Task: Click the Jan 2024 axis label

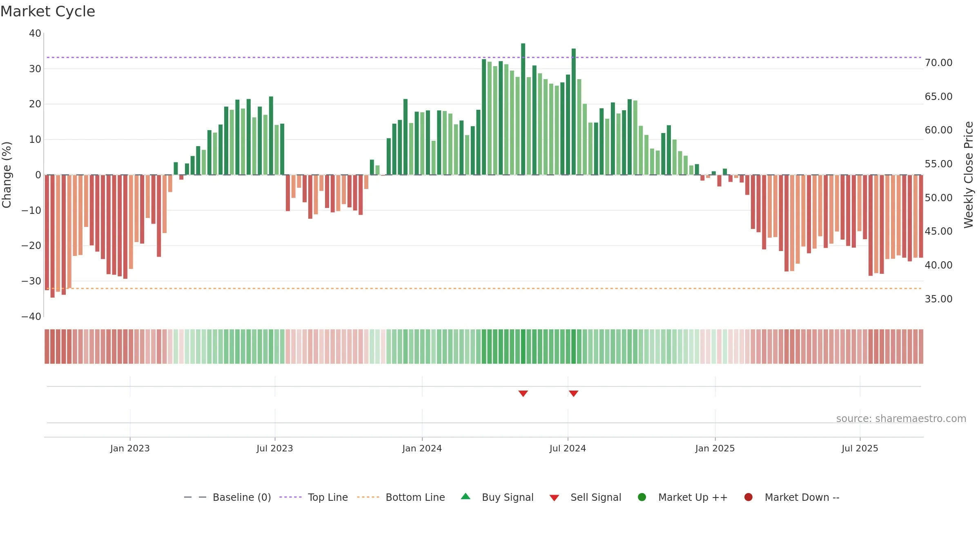Action: (x=422, y=448)
